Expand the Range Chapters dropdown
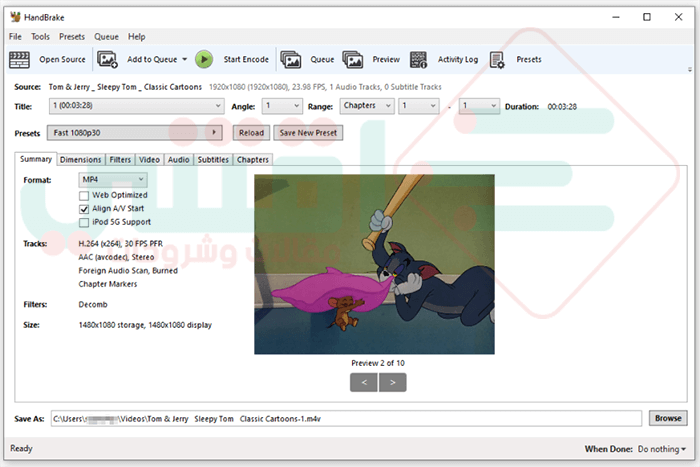 pos(367,106)
